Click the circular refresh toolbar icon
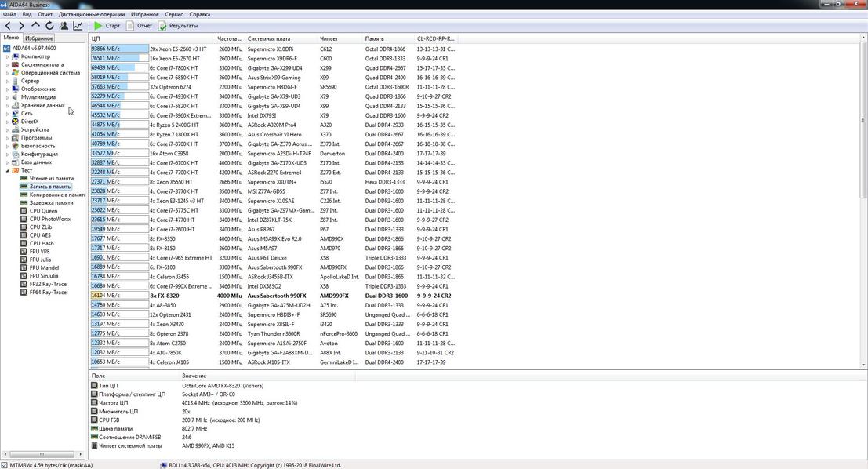 click(x=50, y=25)
